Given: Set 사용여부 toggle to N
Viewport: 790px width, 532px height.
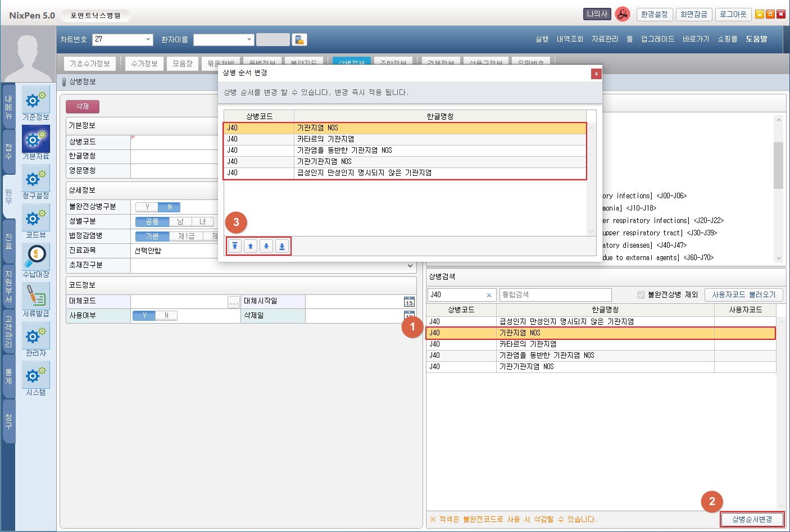Looking at the screenshot, I should [x=166, y=316].
